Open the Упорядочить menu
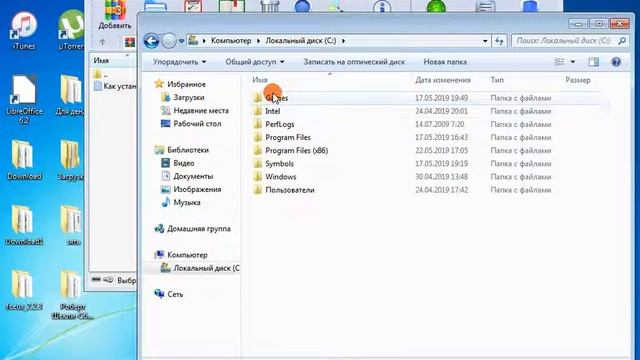640x360 pixels. pos(179,62)
